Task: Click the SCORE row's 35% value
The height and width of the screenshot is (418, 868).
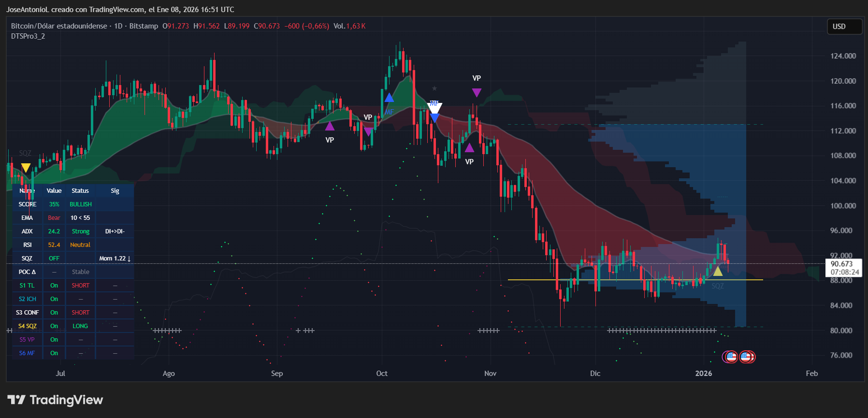Action: 54,204
